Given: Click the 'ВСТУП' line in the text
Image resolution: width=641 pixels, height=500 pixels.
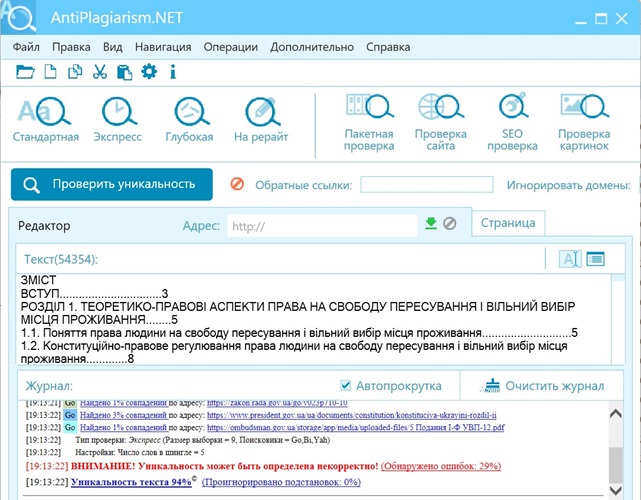Looking at the screenshot, I should point(94,293).
